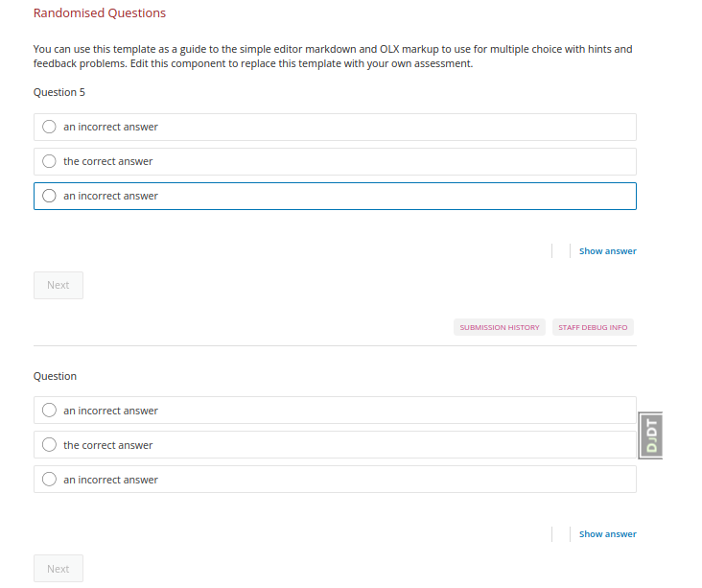The height and width of the screenshot is (588, 702).
Task: Open Staff Debug Info
Action: (x=593, y=327)
